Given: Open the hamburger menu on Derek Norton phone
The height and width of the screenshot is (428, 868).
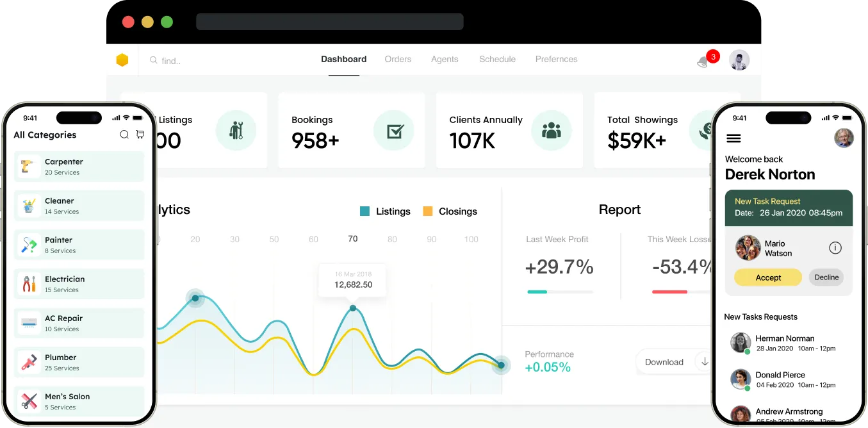Looking at the screenshot, I should pos(733,138).
